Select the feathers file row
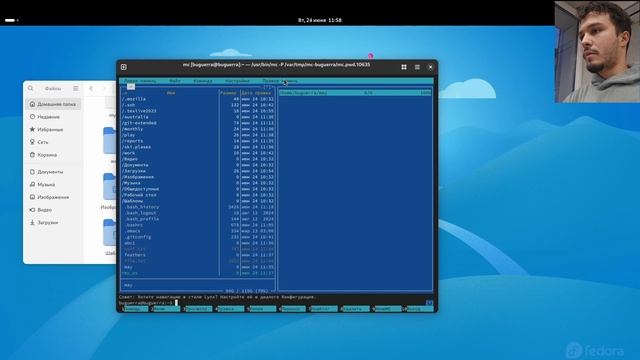This screenshot has width=640, height=360. pyautogui.click(x=198, y=255)
